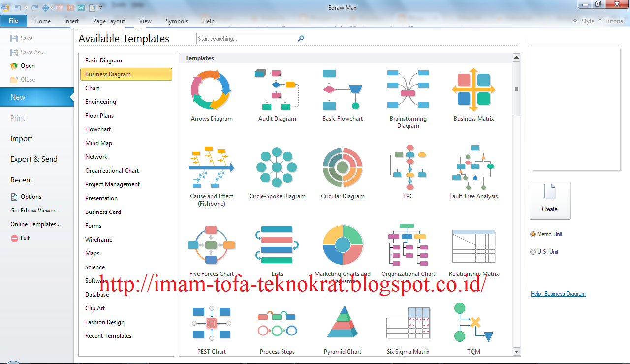
Task: Click the Undo icon in quick access toolbar
Action: [18, 7]
